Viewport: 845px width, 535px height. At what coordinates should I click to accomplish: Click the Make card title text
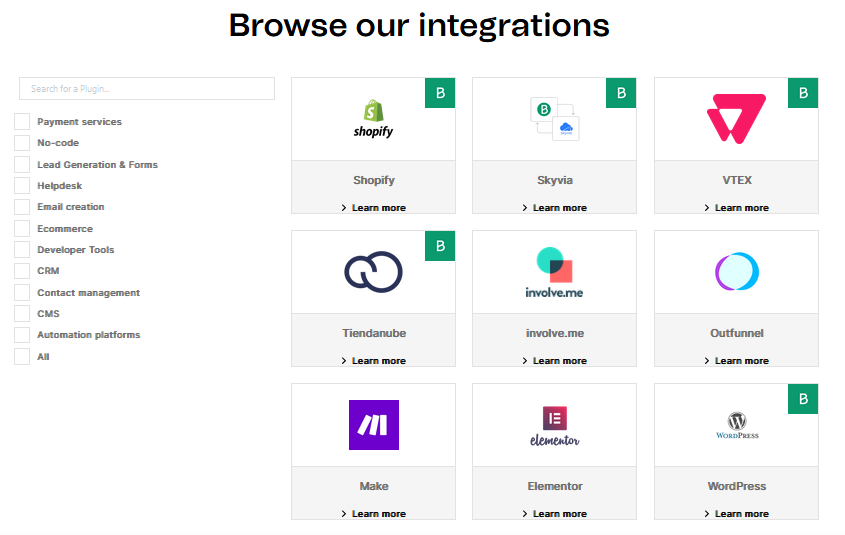(x=374, y=486)
